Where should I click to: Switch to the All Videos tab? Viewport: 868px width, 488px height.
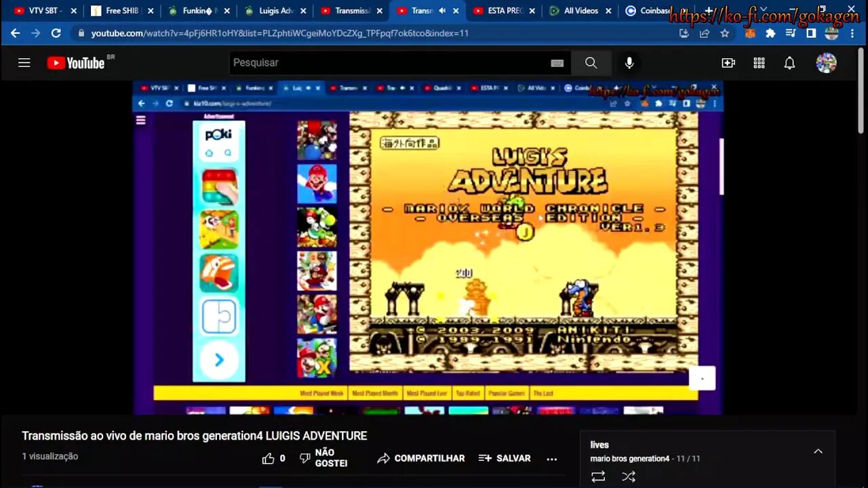(x=580, y=11)
